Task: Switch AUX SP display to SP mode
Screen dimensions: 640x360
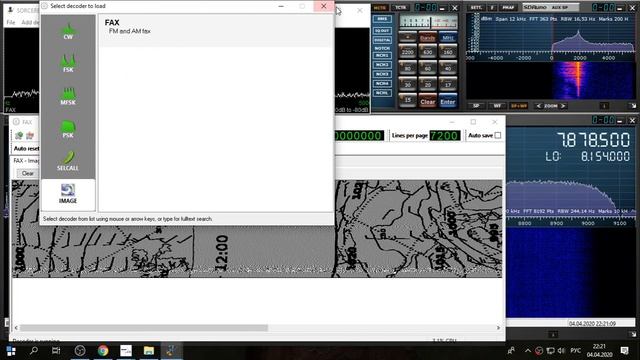Action: [x=476, y=106]
